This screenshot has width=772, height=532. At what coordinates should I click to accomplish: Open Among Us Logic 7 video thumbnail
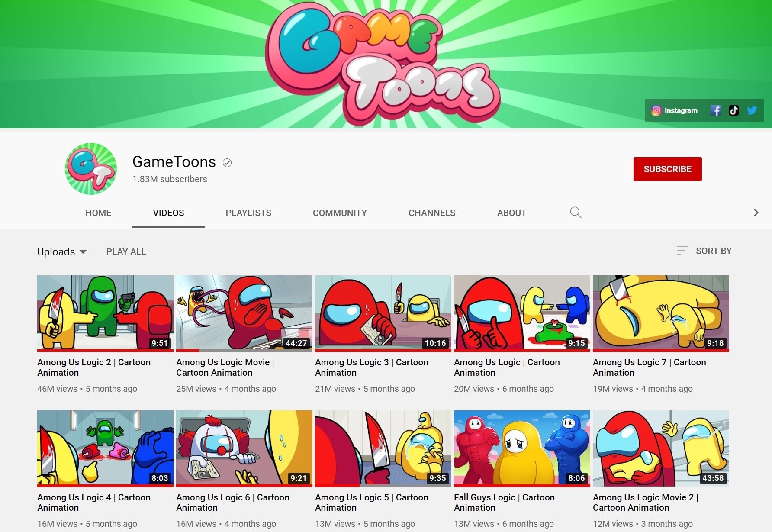661,313
